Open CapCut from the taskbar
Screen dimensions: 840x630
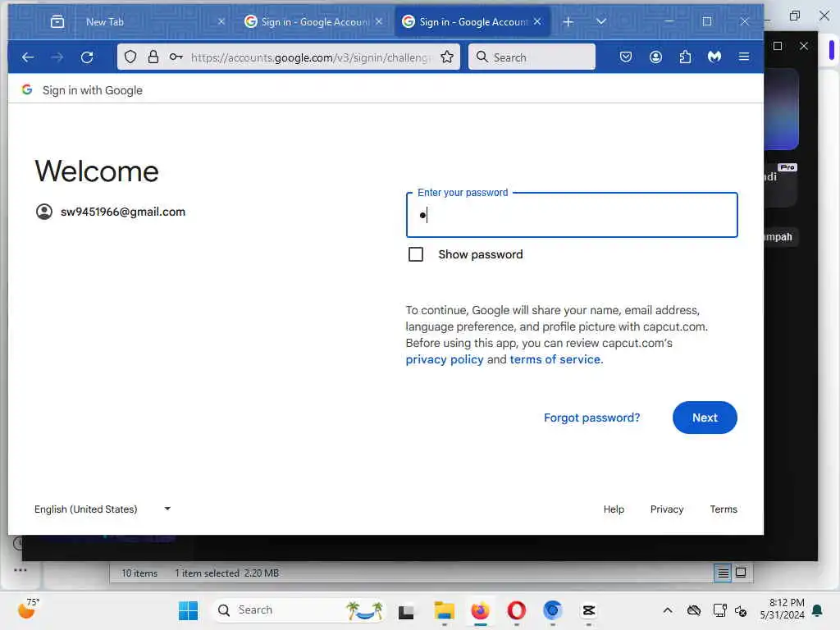(x=589, y=610)
